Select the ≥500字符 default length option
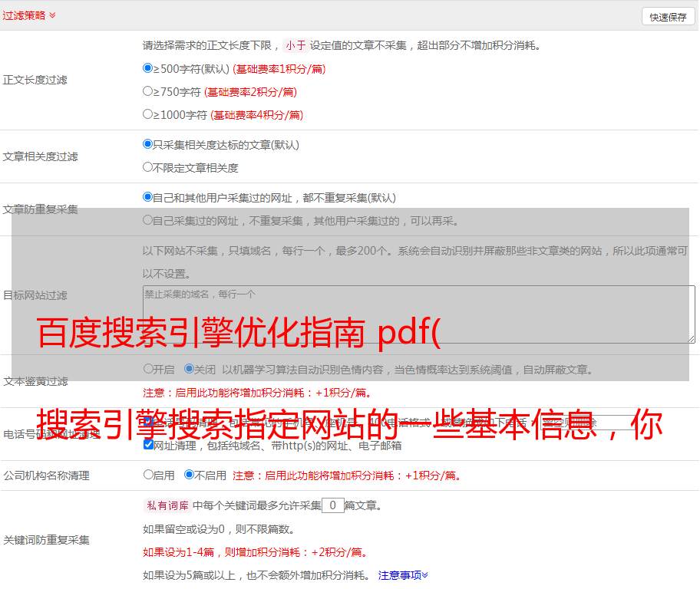Image resolution: width=700 pixels, height=589 pixels. tap(147, 68)
